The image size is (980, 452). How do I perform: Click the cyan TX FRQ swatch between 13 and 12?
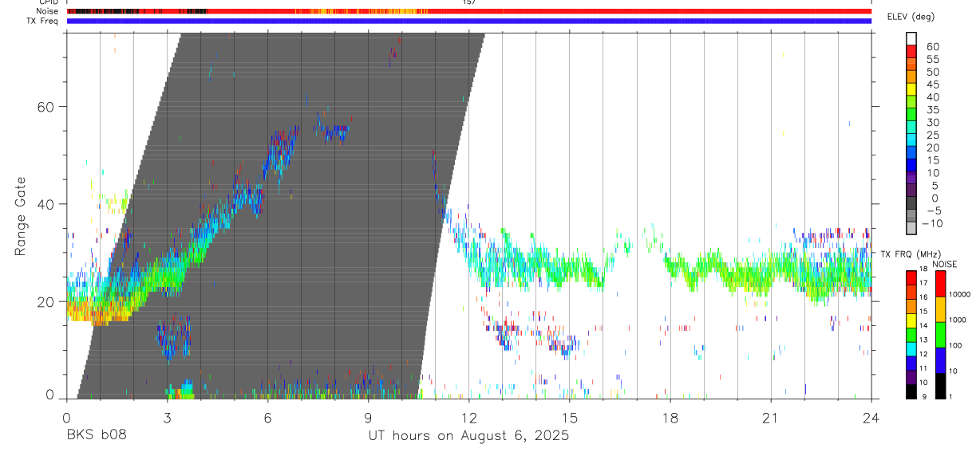tap(911, 348)
